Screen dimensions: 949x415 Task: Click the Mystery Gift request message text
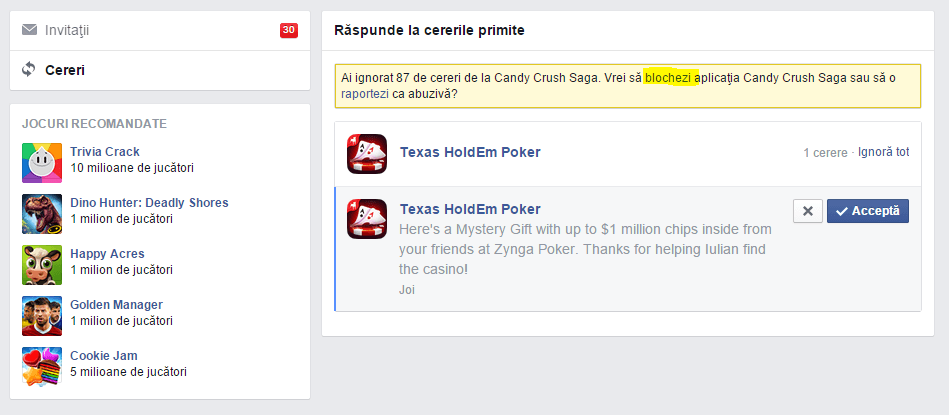click(585, 249)
